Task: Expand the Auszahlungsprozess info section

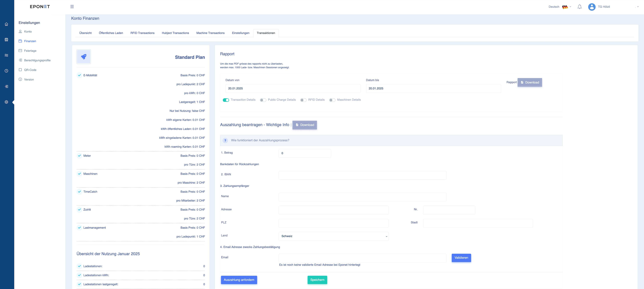Action: pyautogui.click(x=391, y=141)
